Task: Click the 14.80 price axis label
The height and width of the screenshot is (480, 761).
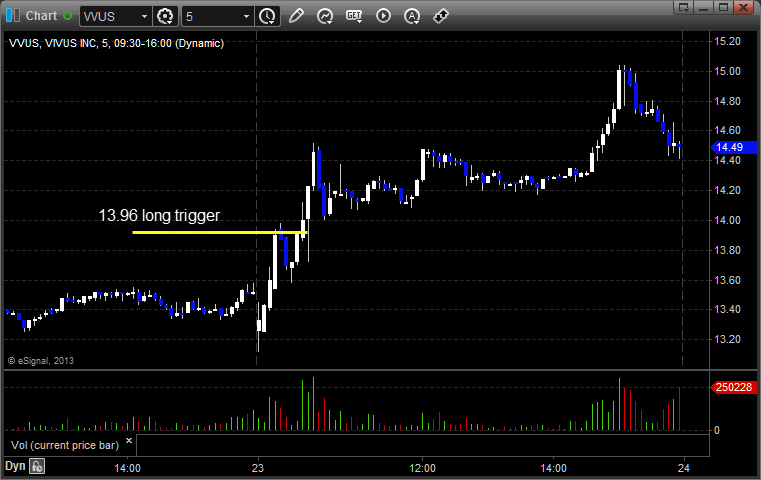Action: tap(728, 101)
